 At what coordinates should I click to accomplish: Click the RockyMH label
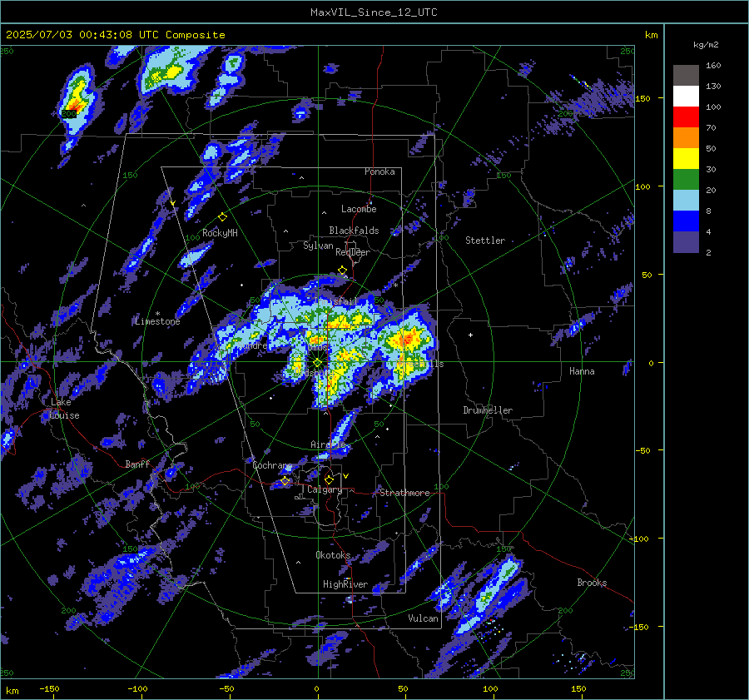(220, 233)
